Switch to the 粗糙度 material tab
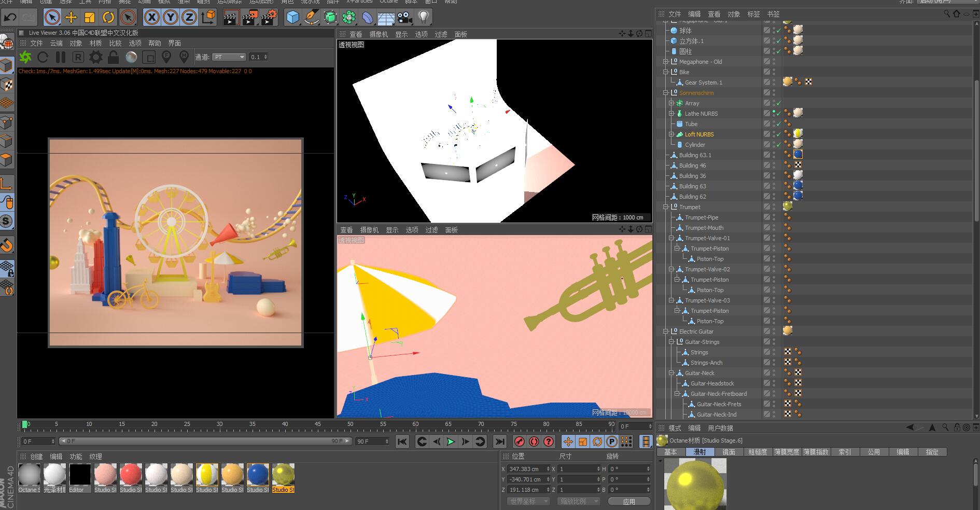Viewport: 980px width, 510px height. [758, 452]
